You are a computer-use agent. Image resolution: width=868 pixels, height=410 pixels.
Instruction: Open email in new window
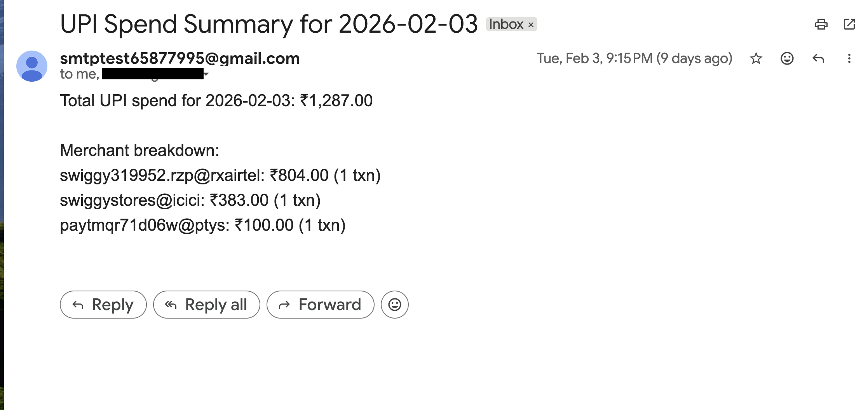point(849,24)
